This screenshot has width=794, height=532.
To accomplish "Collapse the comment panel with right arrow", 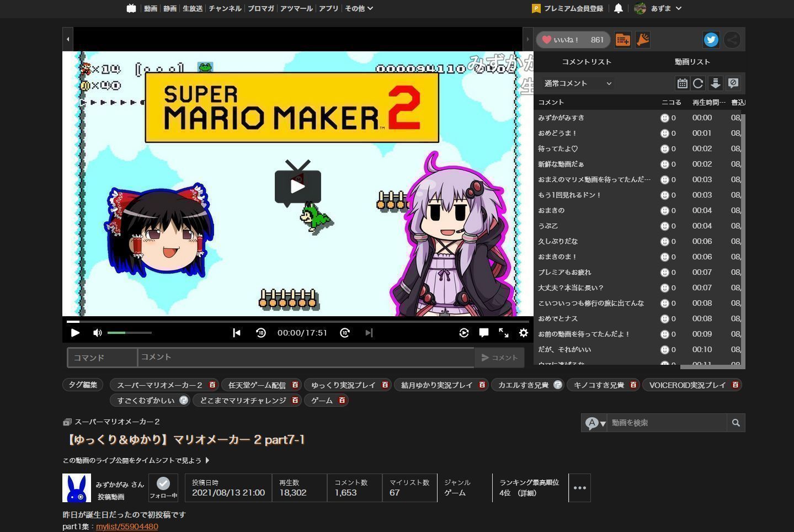I will click(x=528, y=39).
